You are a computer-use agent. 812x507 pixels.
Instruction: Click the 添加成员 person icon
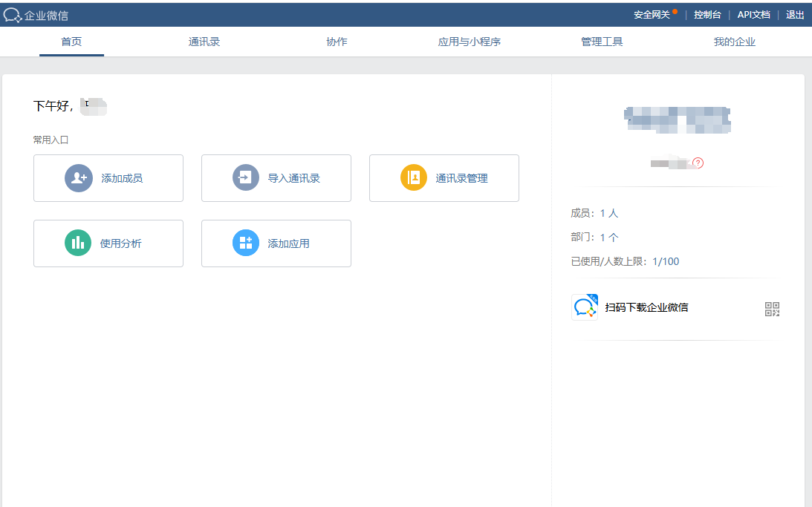tap(79, 178)
